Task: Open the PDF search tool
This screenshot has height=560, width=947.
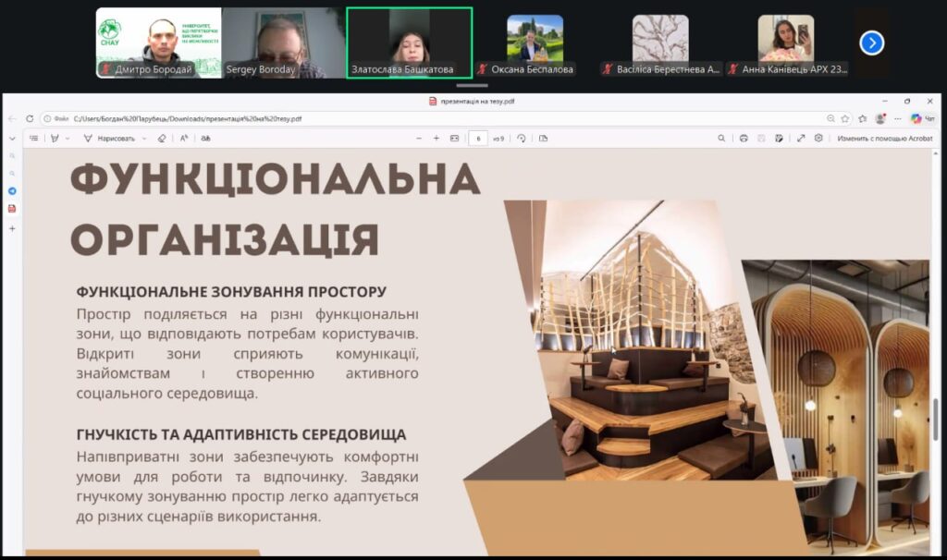Action: click(x=721, y=139)
